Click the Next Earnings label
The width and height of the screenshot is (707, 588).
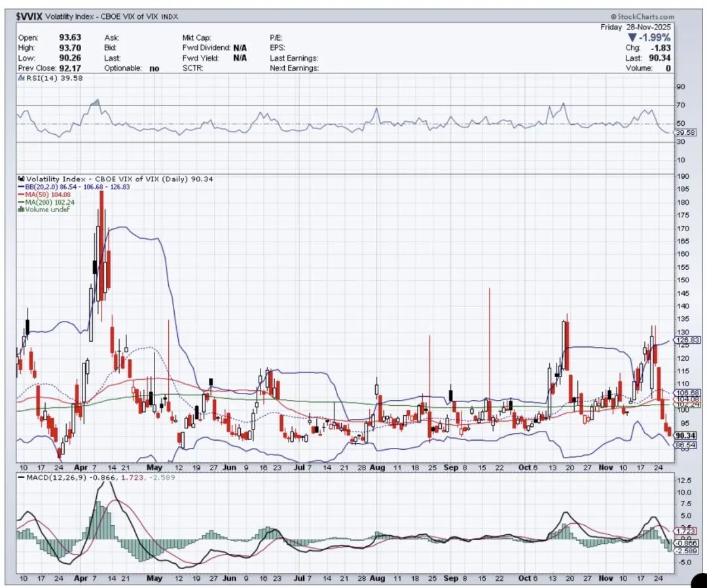click(294, 68)
